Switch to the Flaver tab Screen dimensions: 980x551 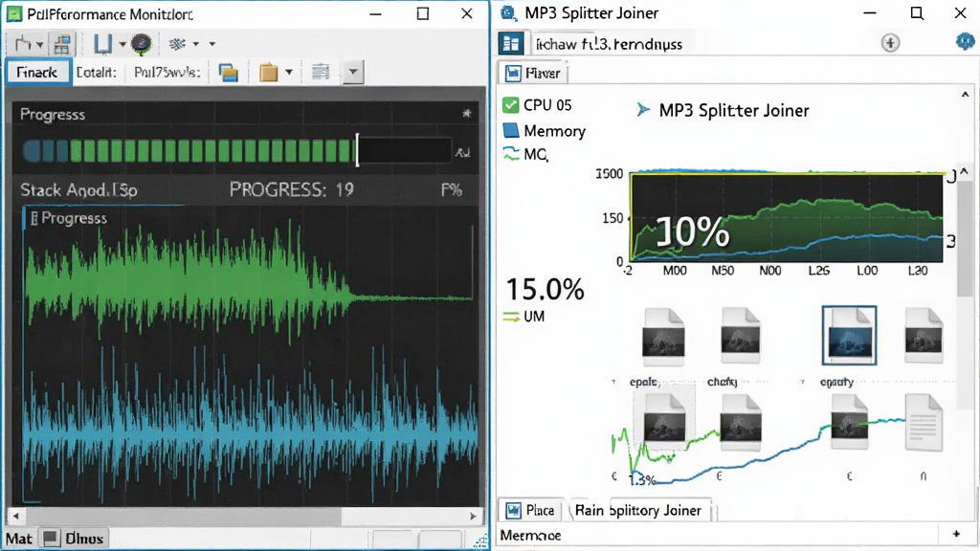pos(532,73)
